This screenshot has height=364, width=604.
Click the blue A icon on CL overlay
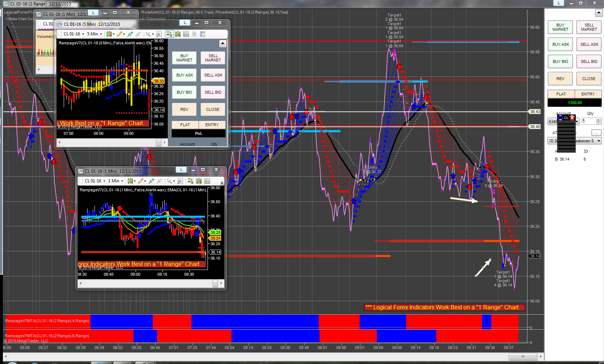tap(560, 118)
